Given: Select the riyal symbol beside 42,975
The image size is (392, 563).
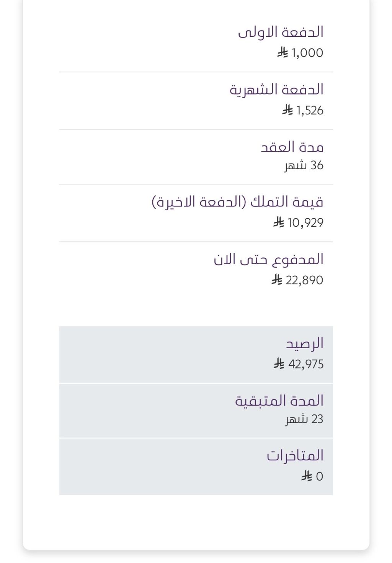Looking at the screenshot, I should point(279,363).
